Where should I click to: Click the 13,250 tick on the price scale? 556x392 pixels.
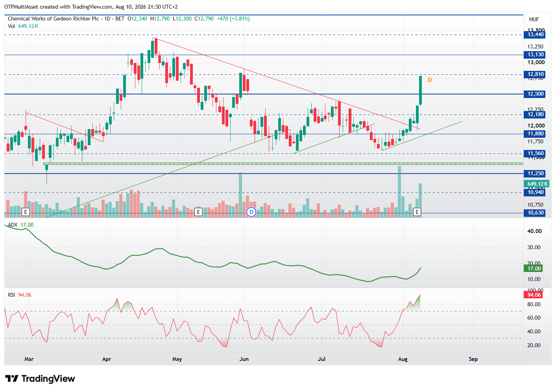536,46
